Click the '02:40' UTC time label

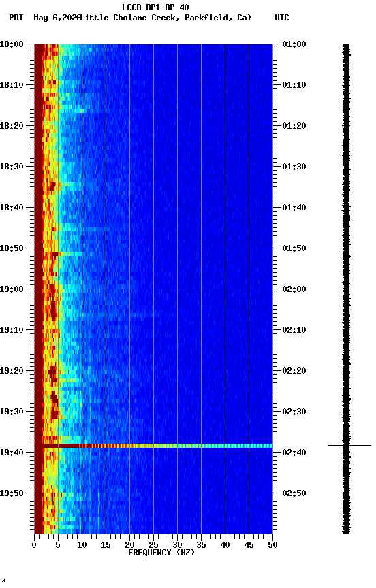point(294,453)
